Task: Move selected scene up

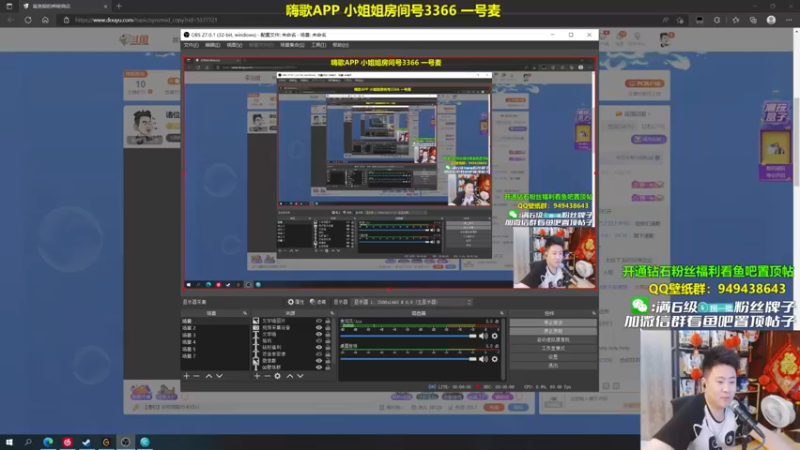Action: pyautogui.click(x=209, y=376)
